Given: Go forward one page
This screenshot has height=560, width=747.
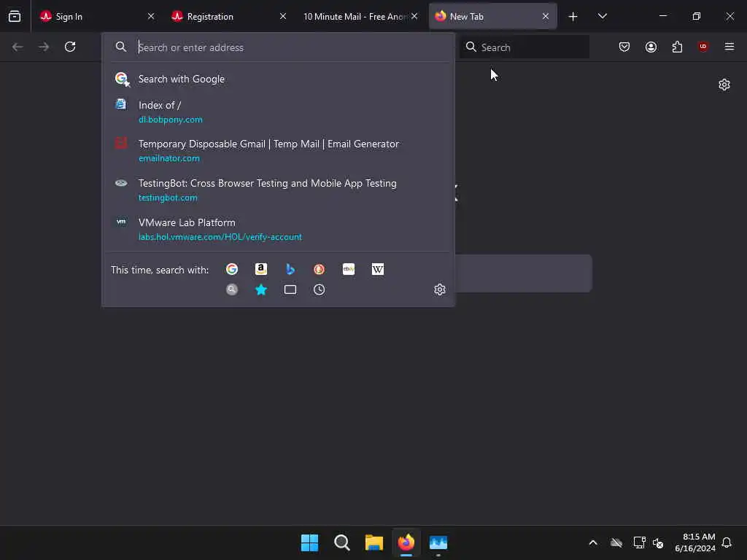Looking at the screenshot, I should click(44, 47).
